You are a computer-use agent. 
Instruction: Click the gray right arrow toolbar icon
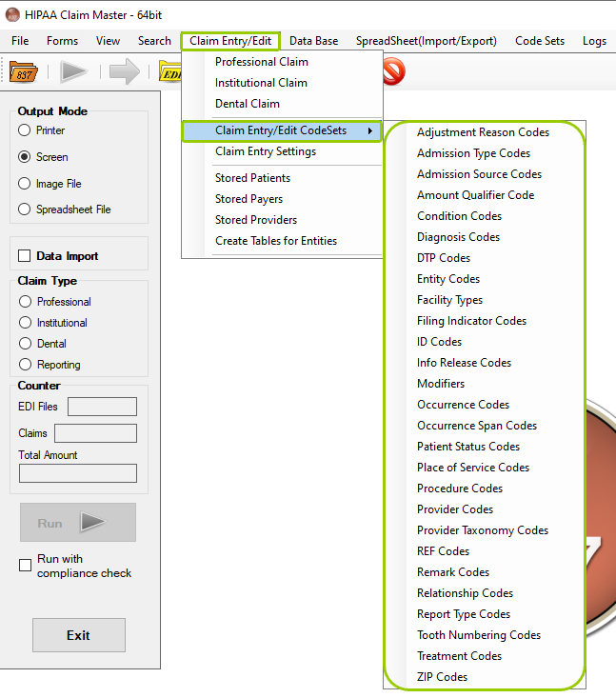pos(125,71)
